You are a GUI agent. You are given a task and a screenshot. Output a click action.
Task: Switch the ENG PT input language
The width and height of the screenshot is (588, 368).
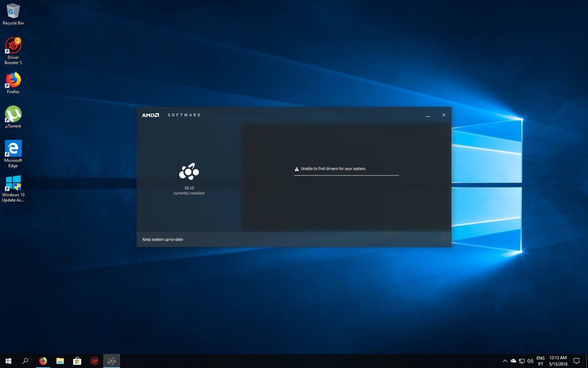(x=541, y=361)
